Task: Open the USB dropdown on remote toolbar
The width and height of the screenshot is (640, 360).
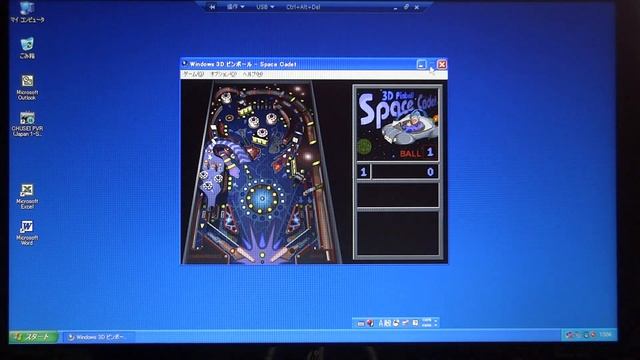Action: pos(265,7)
